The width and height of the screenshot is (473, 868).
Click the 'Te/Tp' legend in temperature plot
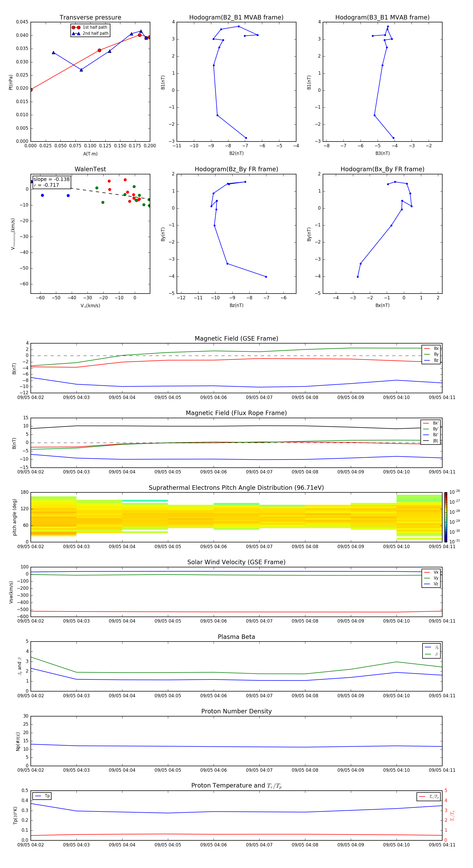(x=429, y=796)
